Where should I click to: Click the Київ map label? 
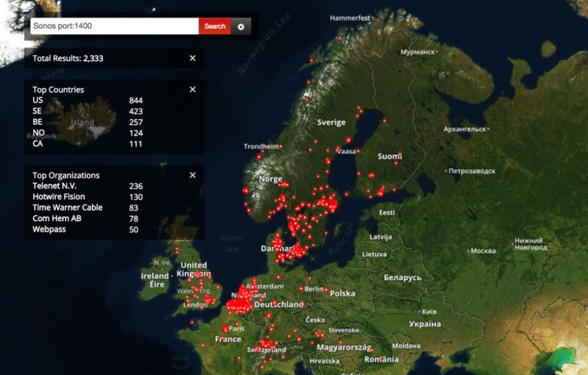429,312
